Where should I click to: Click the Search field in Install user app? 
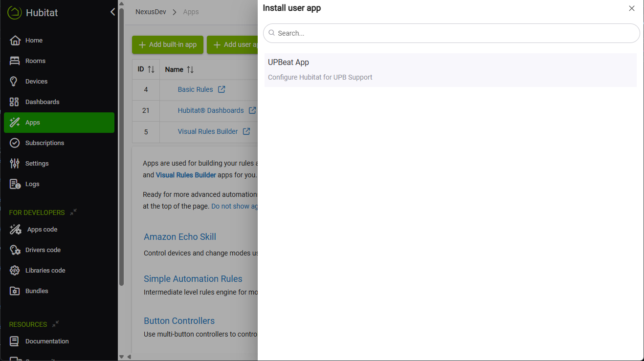451,33
